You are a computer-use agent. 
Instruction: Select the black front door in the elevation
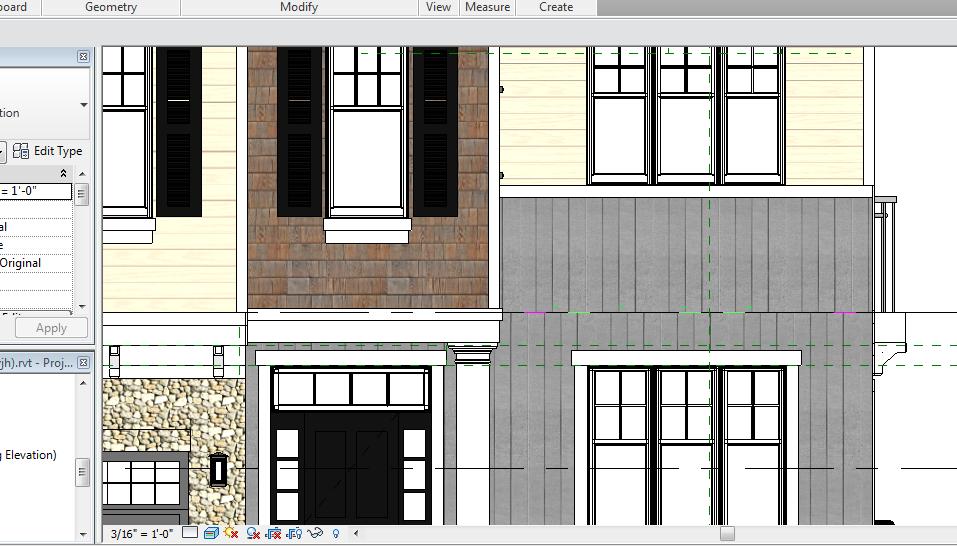click(x=351, y=467)
